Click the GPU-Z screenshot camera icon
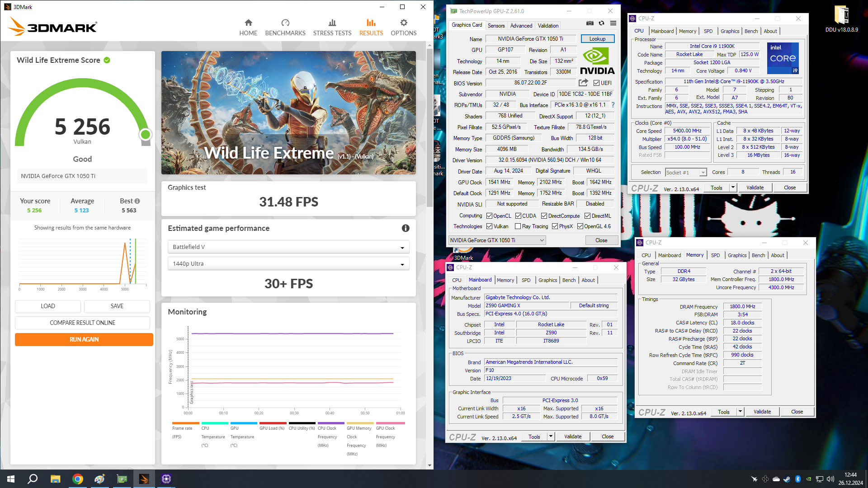Screen dimensions: 868x488 point(590,23)
